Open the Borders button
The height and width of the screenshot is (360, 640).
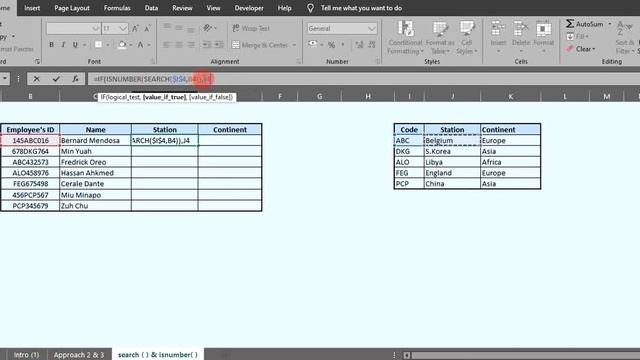98,45
